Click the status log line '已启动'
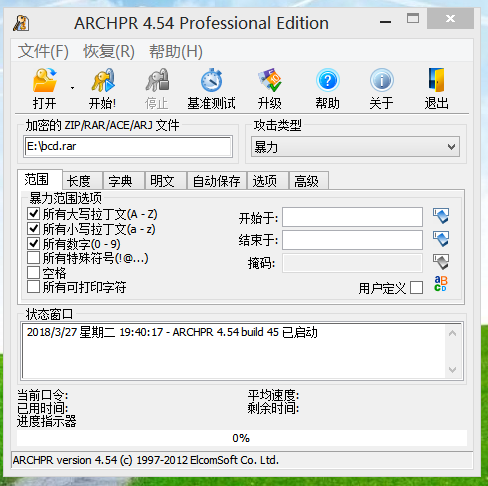Image resolution: width=488 pixels, height=486 pixels. tap(172, 332)
